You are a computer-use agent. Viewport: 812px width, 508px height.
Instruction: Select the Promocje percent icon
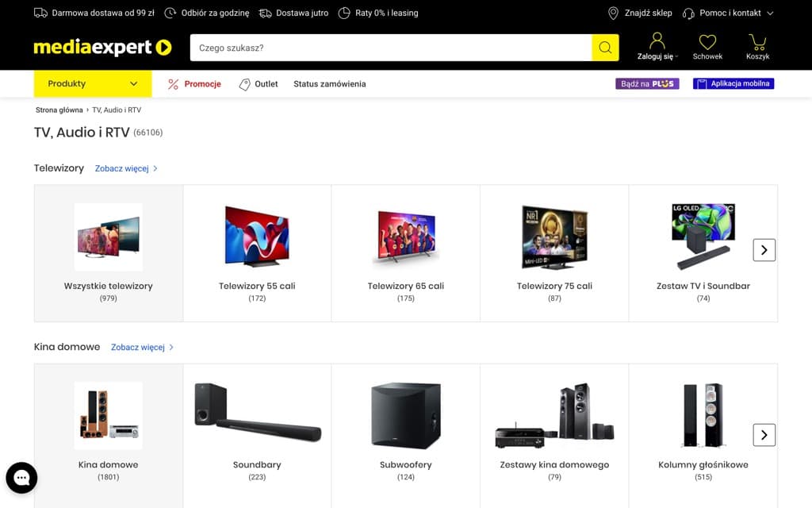[x=171, y=83]
